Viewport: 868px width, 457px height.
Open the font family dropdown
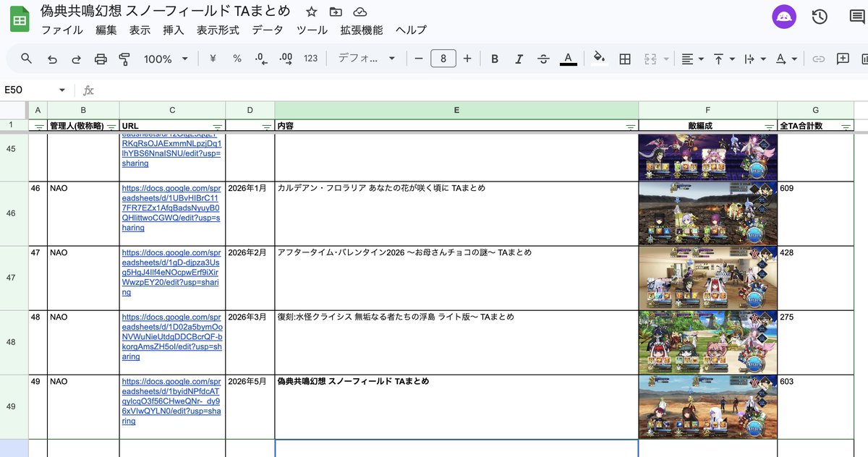pyautogui.click(x=367, y=59)
